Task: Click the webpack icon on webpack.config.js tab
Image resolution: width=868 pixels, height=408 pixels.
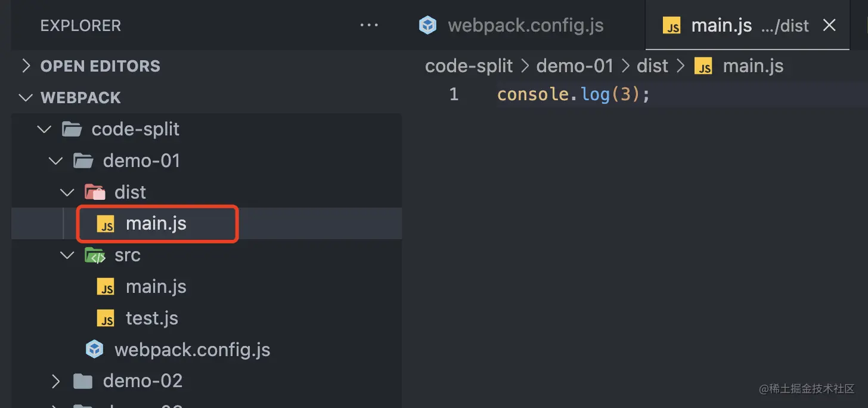Action: pos(427,26)
